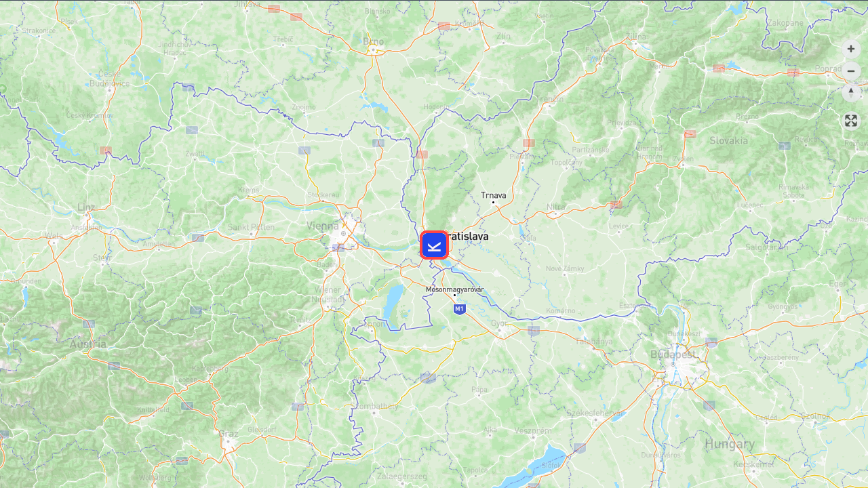The height and width of the screenshot is (488, 868).
Task: Click the Budapest city label
Action: click(x=673, y=354)
